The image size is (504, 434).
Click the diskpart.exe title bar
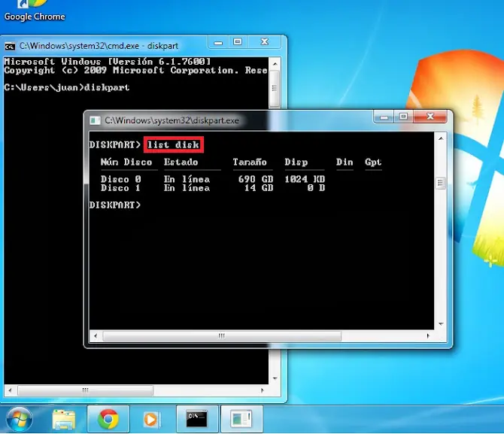click(x=301, y=120)
